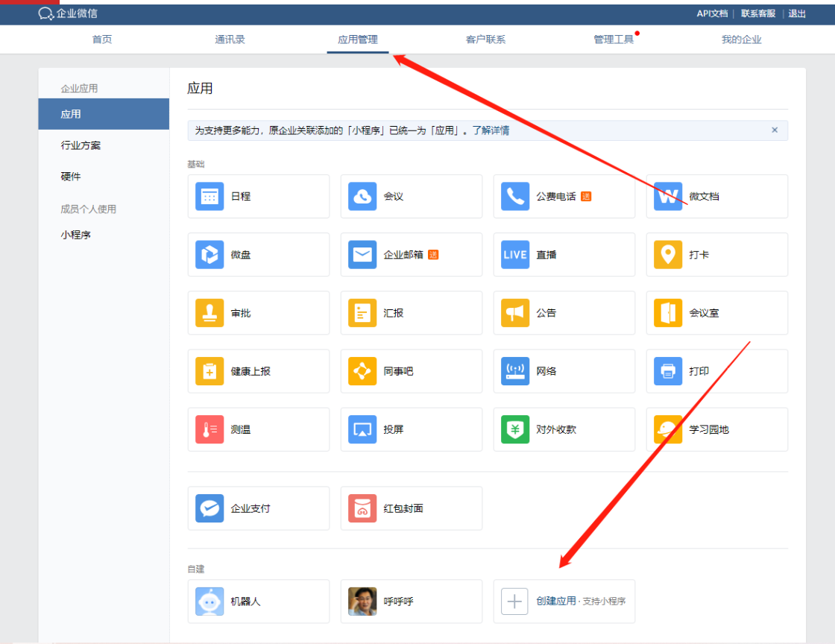
Task: Open the 微文档 app card
Action: click(716, 196)
